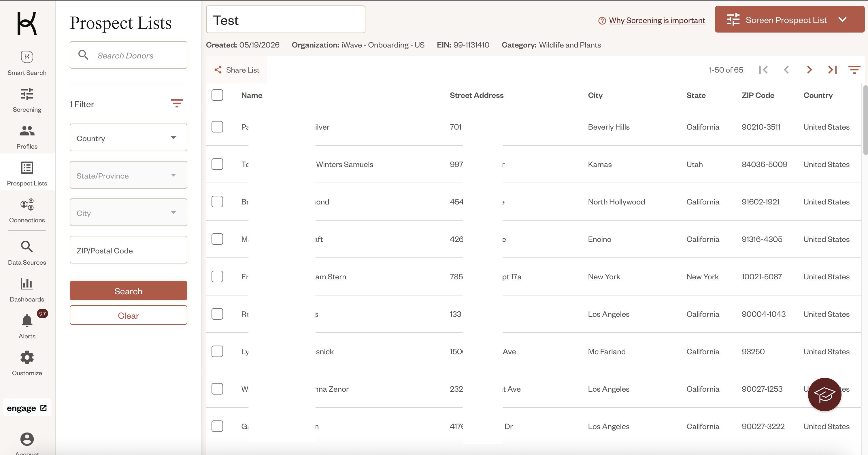Open Dashboards in the sidebar
This screenshot has height=455, width=868.
pyautogui.click(x=27, y=290)
